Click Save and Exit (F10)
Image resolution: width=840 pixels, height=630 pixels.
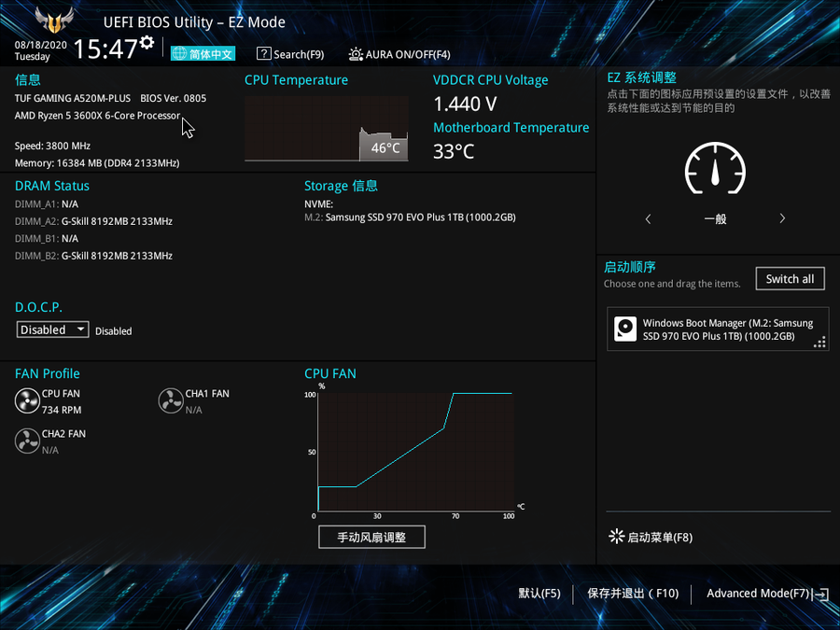pyautogui.click(x=632, y=594)
